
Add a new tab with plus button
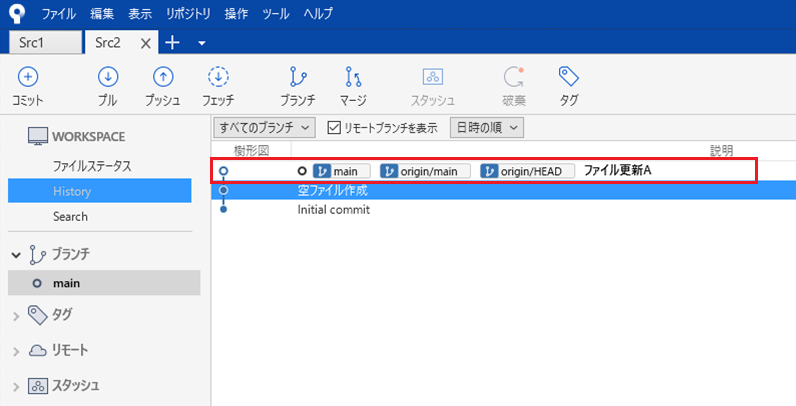coord(173,43)
